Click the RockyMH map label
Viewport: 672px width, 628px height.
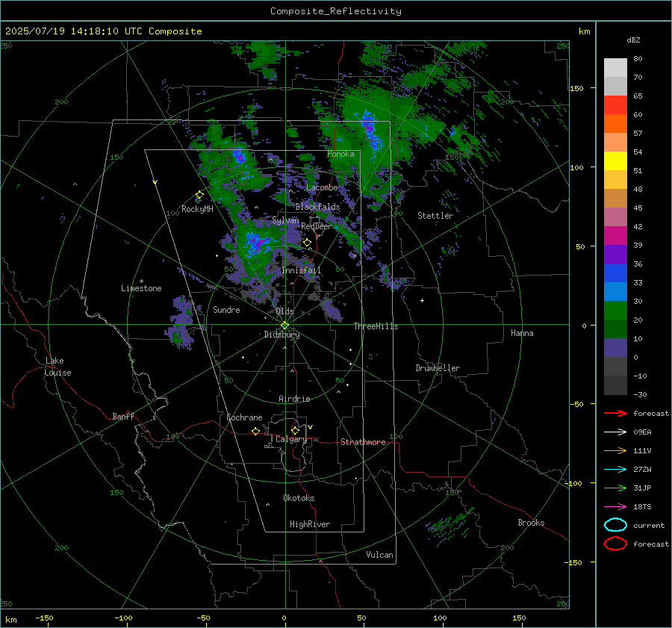coord(197,209)
